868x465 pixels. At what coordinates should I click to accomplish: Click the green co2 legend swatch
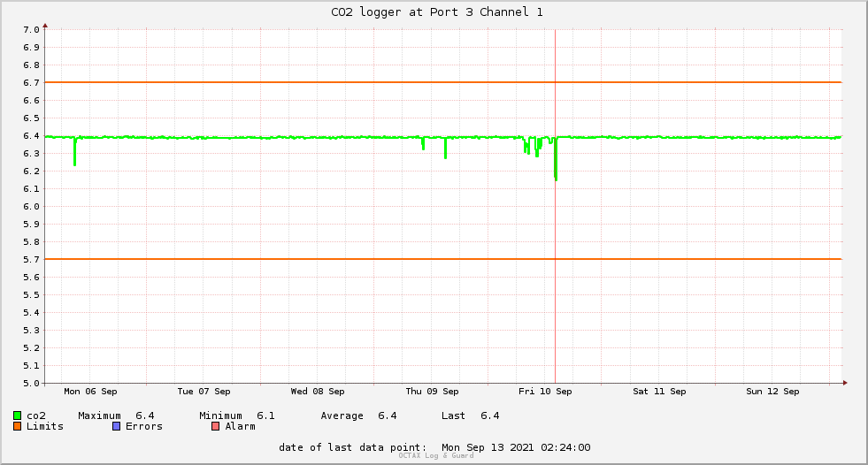17,415
